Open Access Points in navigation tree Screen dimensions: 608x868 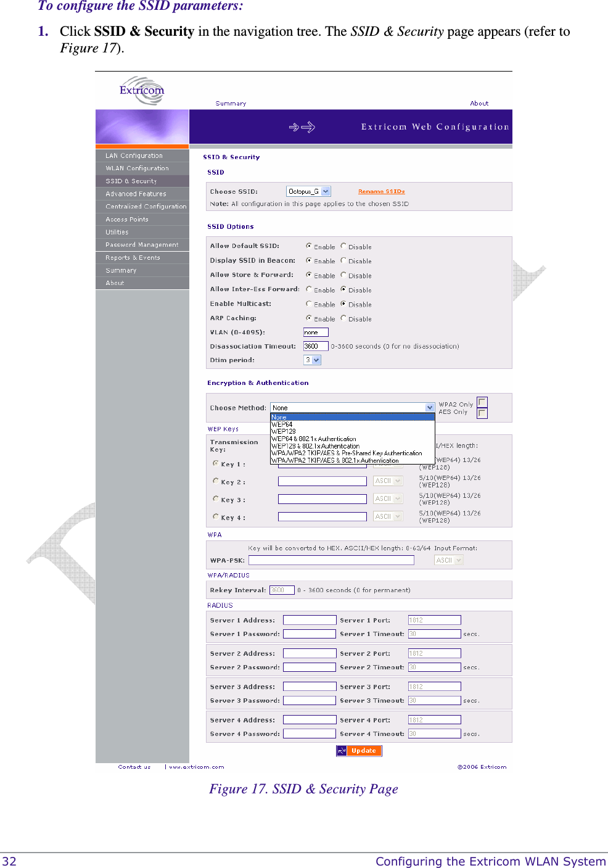[x=142, y=220]
